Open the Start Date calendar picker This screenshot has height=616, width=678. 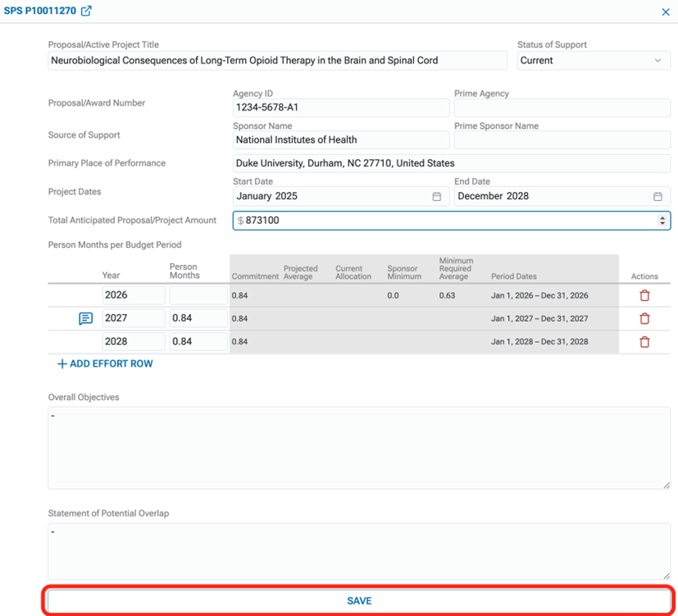pyautogui.click(x=437, y=196)
